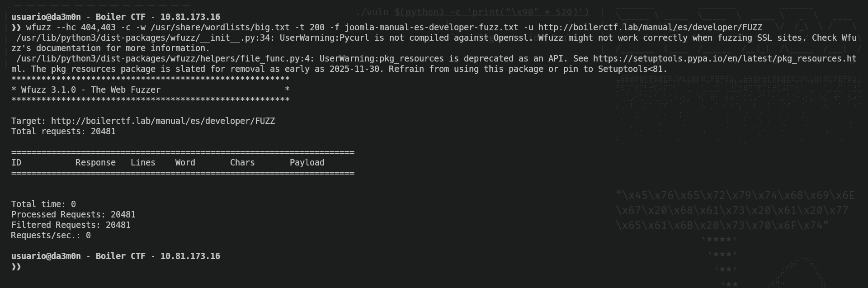The height and width of the screenshot is (288, 868).
Task: Click the ID column header
Action: coord(16,163)
